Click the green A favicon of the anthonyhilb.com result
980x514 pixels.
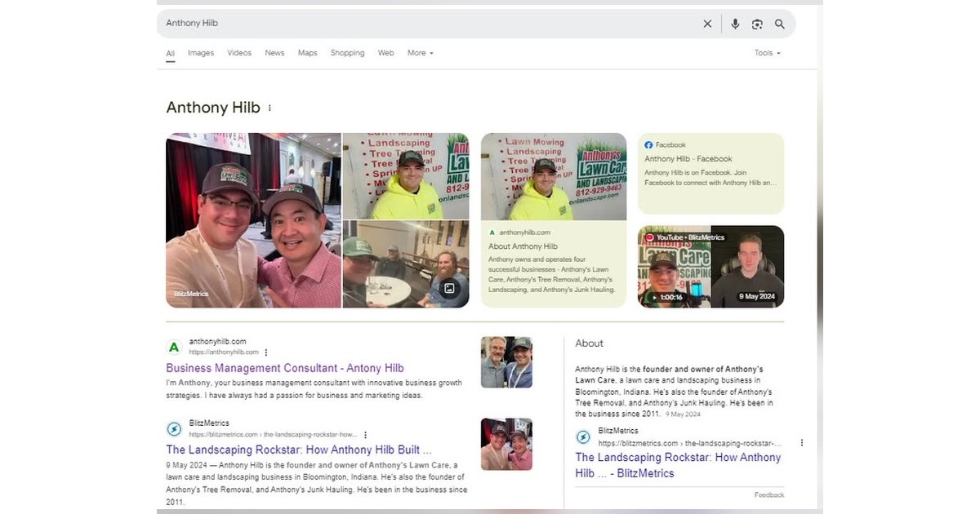click(x=174, y=347)
